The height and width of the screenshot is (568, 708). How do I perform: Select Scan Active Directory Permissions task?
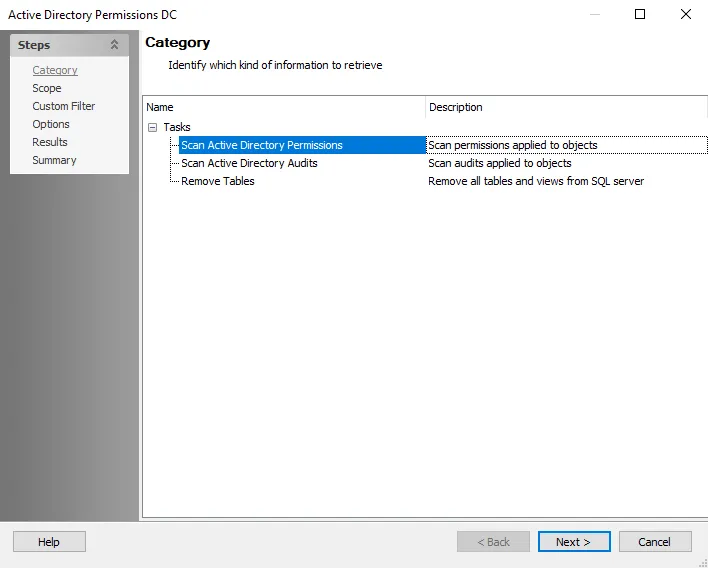(261, 145)
